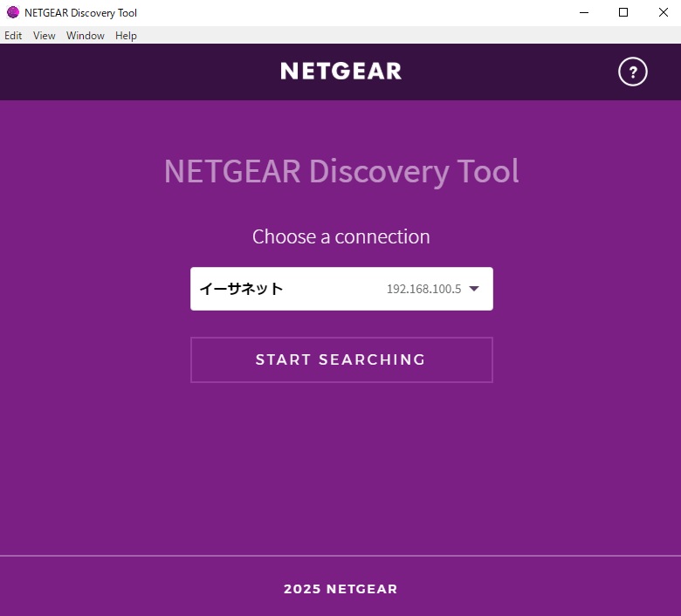The height and width of the screenshot is (616, 681).
Task: Click the app icon in the title bar
Action: click(x=12, y=12)
